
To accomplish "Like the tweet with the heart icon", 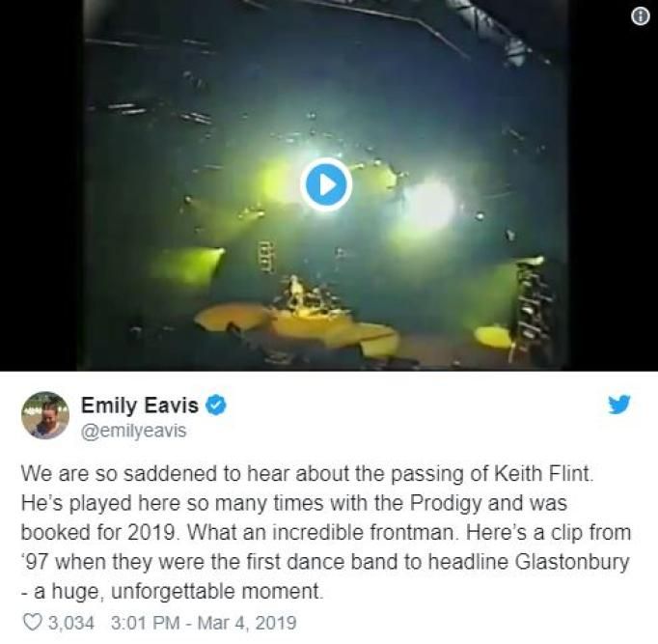I will pos(33,622).
